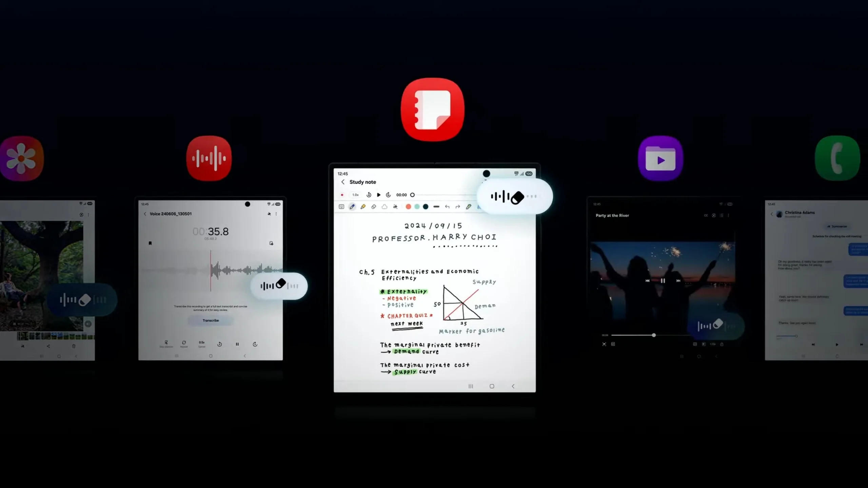The height and width of the screenshot is (488, 868).
Task: Open the green Phone app icon
Action: 837,158
